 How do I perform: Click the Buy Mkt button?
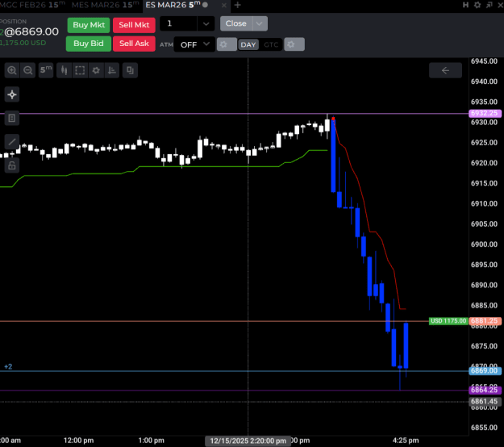tap(89, 25)
